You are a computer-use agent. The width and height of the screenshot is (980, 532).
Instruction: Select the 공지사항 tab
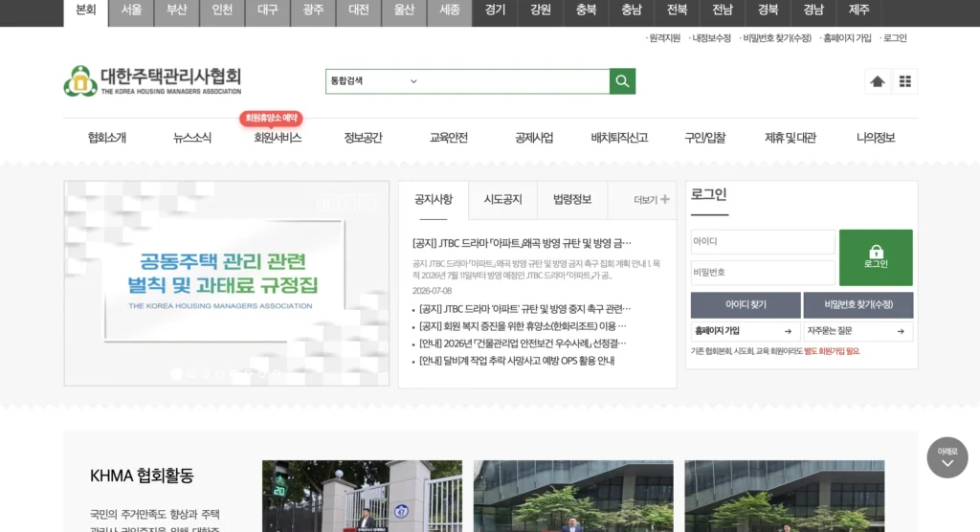434,200
